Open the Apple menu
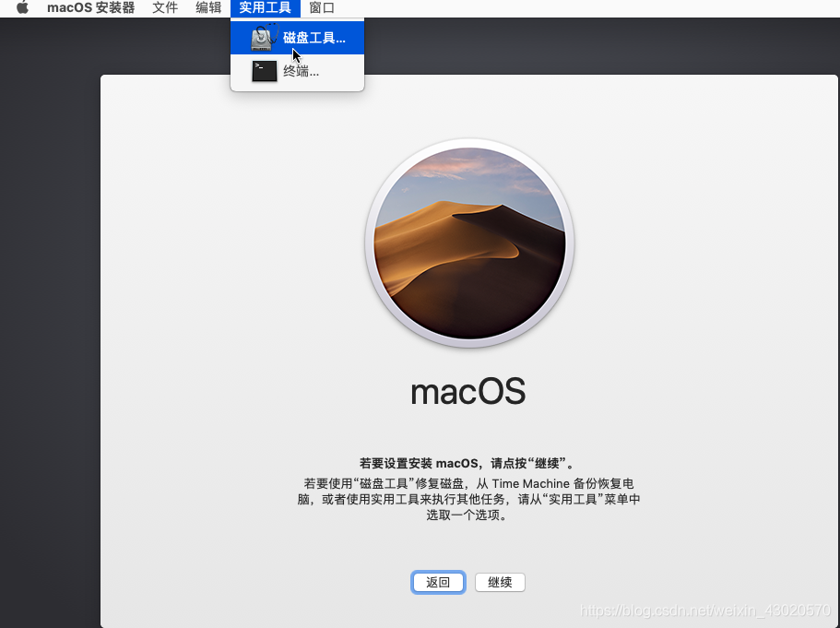This screenshot has width=840, height=628. click(x=22, y=8)
